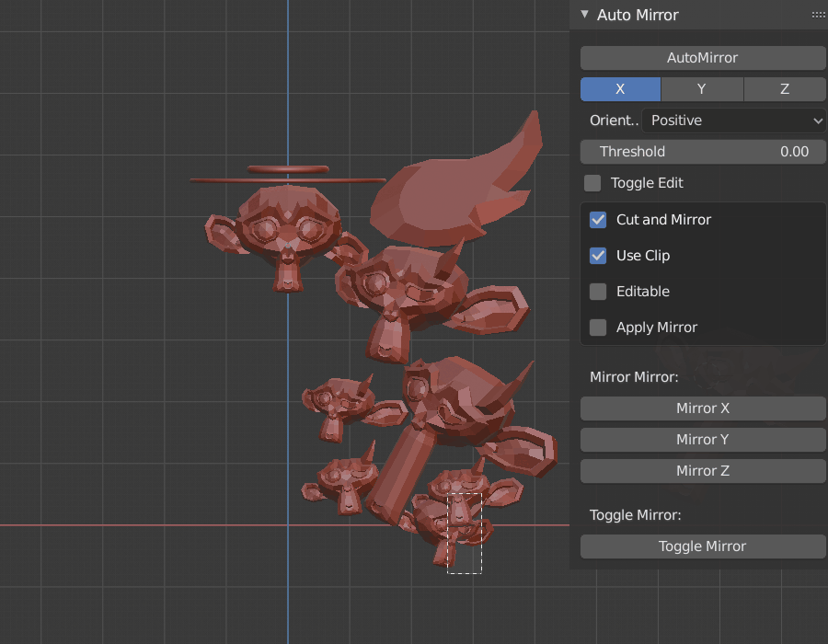Image resolution: width=828 pixels, height=644 pixels.
Task: Deselect the X mirror axis toggle
Action: tap(619, 89)
